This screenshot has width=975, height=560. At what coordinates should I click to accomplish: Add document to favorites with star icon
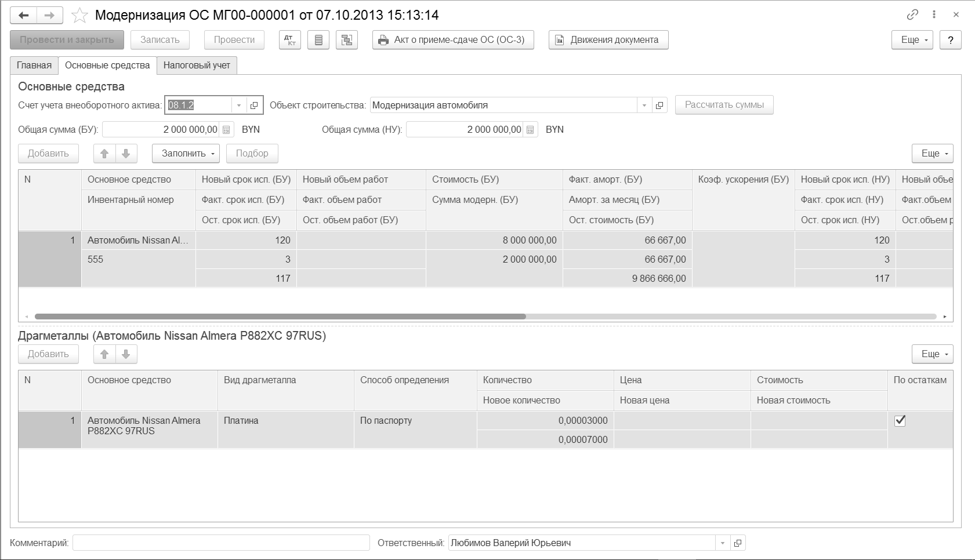pyautogui.click(x=79, y=15)
